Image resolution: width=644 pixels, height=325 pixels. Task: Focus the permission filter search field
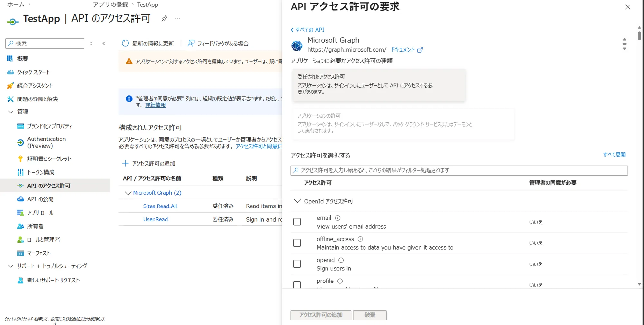click(x=459, y=170)
